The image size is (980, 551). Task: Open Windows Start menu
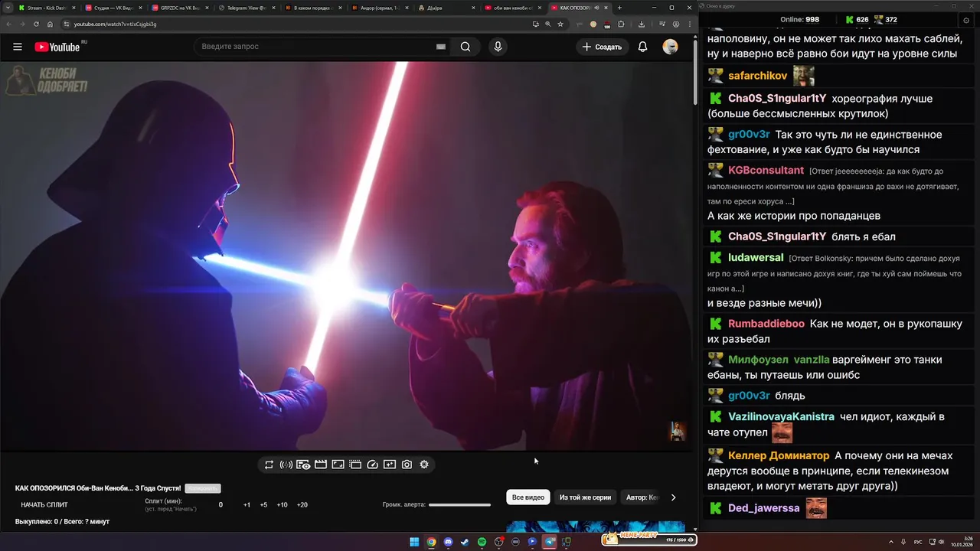pyautogui.click(x=414, y=542)
